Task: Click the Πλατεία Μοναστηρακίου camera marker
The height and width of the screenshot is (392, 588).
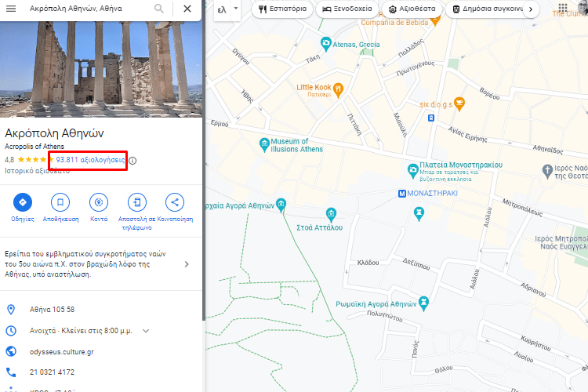Action: (413, 170)
